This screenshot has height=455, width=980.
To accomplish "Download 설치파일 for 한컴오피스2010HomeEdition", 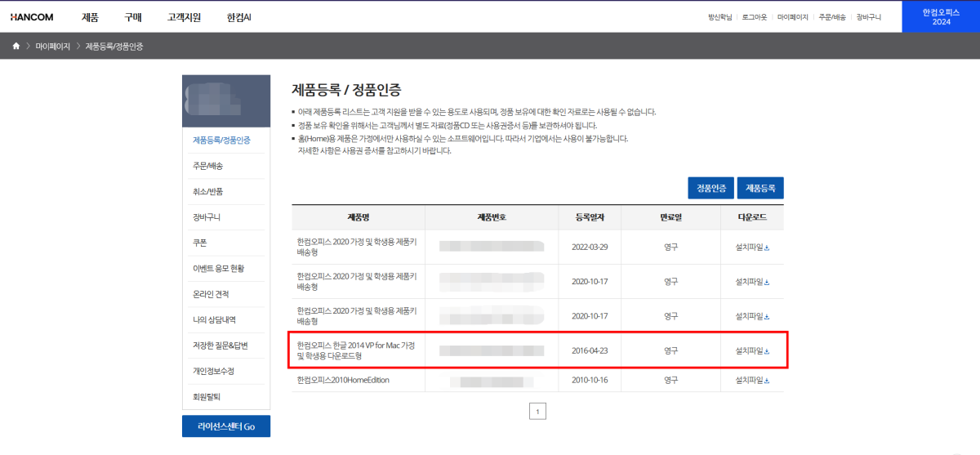I will 752,381.
